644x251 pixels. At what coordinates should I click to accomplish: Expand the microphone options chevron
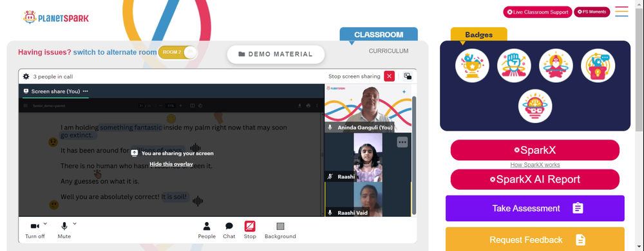75,223
